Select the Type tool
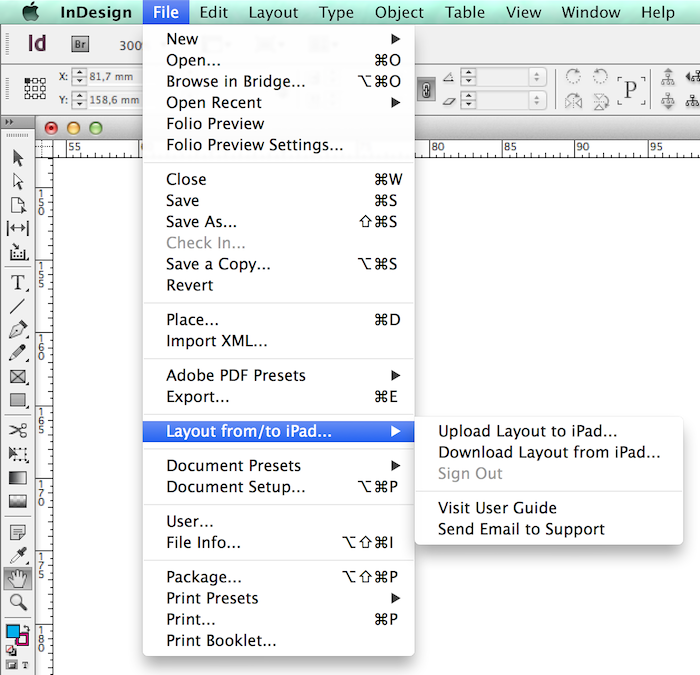This screenshot has width=700, height=675. point(18,283)
